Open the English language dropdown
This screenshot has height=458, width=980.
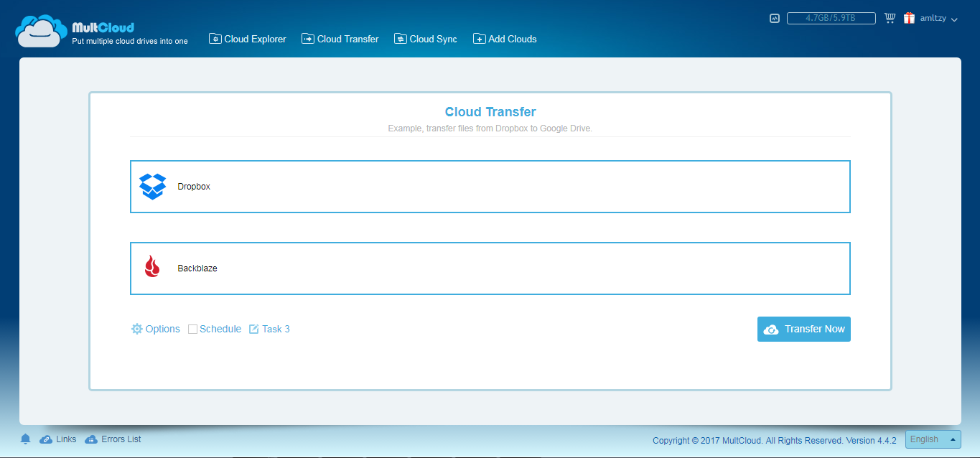point(933,439)
